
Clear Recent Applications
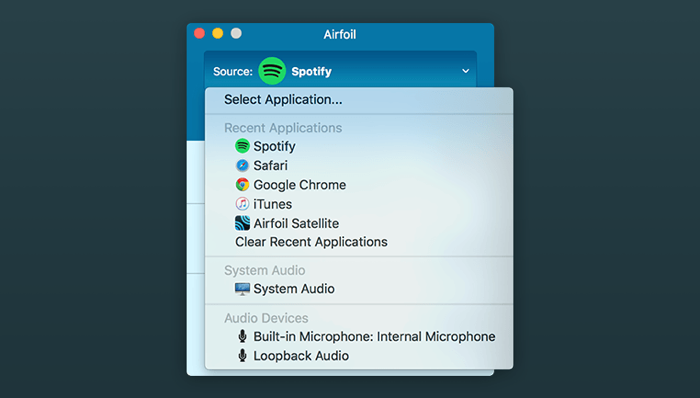tap(311, 242)
